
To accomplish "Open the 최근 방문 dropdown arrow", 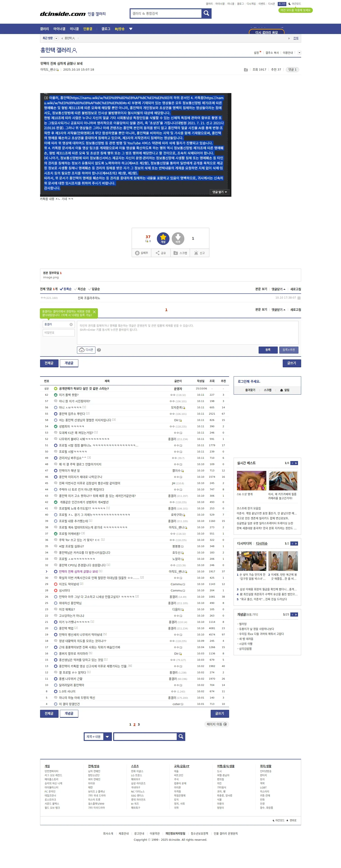I will 56,38.
